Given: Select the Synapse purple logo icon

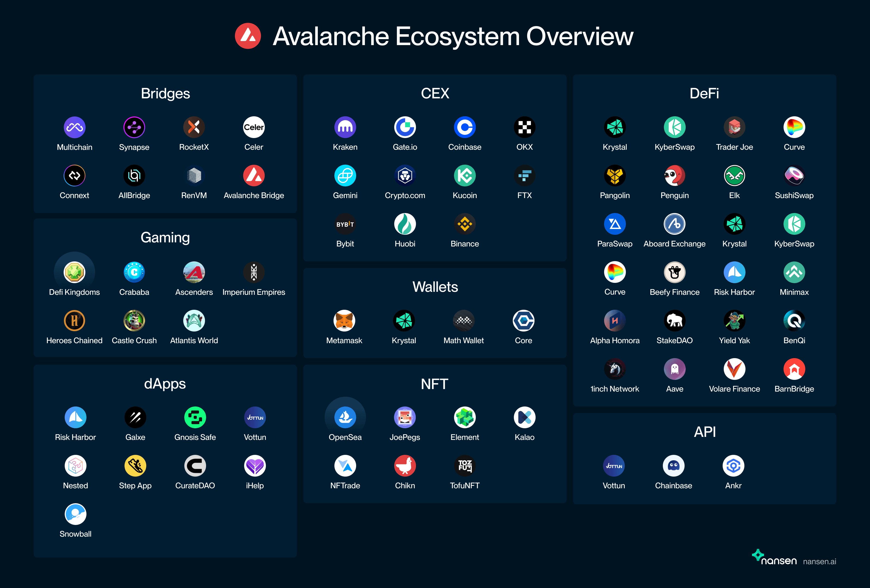Looking at the screenshot, I should pos(134,127).
